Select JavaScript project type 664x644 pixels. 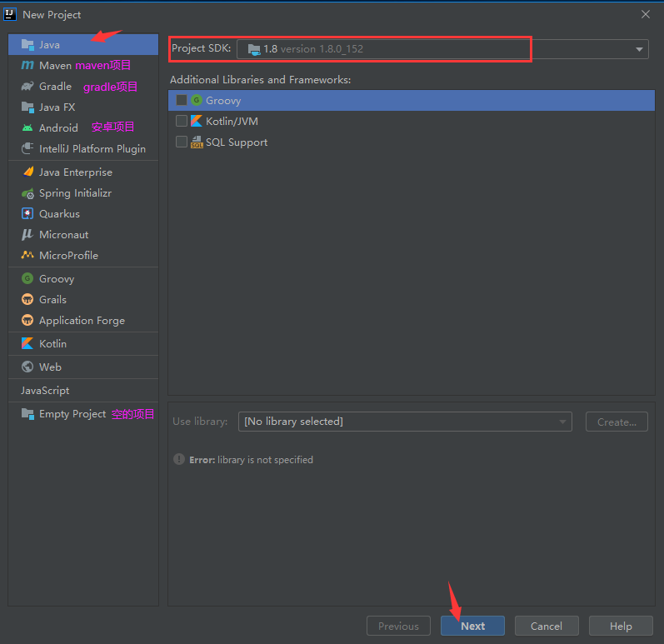click(x=83, y=391)
